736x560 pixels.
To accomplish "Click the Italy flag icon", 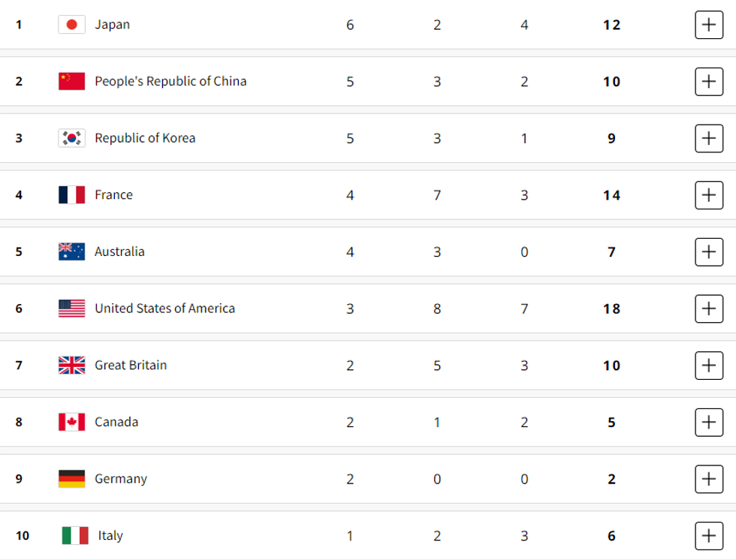I will (x=75, y=535).
